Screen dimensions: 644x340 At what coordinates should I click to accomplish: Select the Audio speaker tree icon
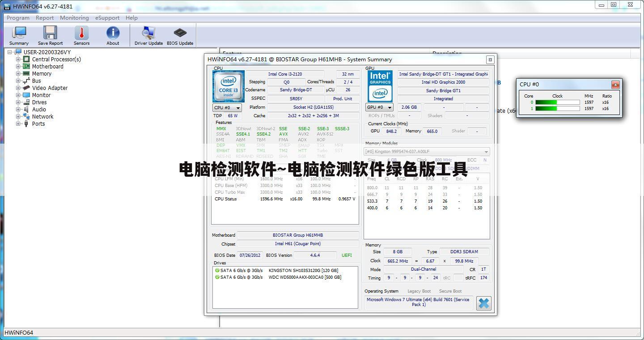[x=26, y=109]
